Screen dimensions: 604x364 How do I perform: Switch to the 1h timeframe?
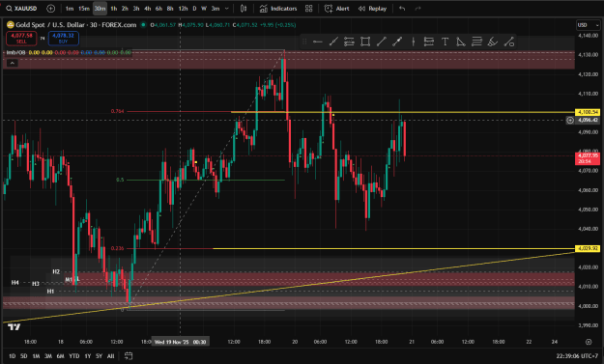114,9
